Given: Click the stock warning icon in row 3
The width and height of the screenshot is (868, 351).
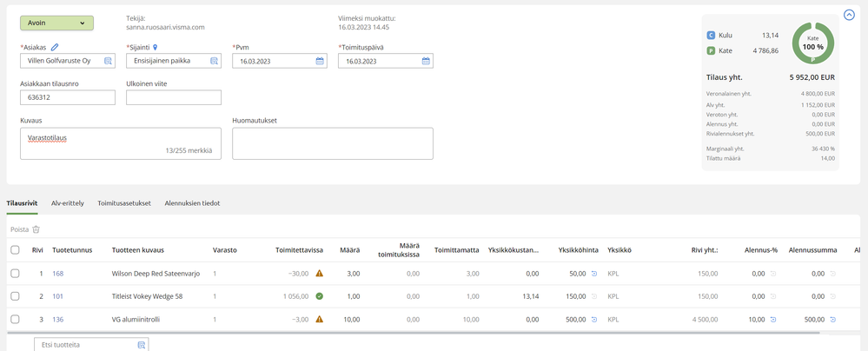Looking at the screenshot, I should tap(320, 319).
